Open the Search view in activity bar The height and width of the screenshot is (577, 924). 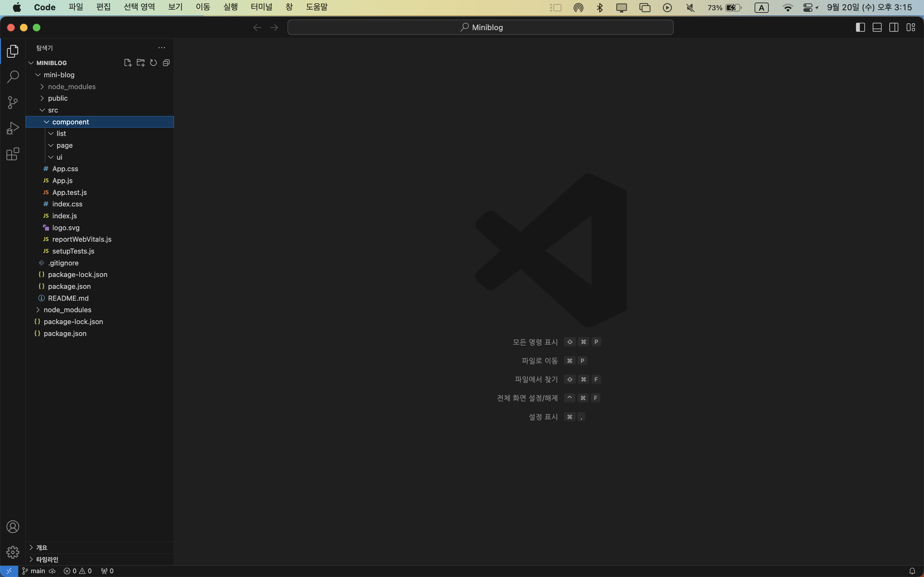tap(13, 77)
